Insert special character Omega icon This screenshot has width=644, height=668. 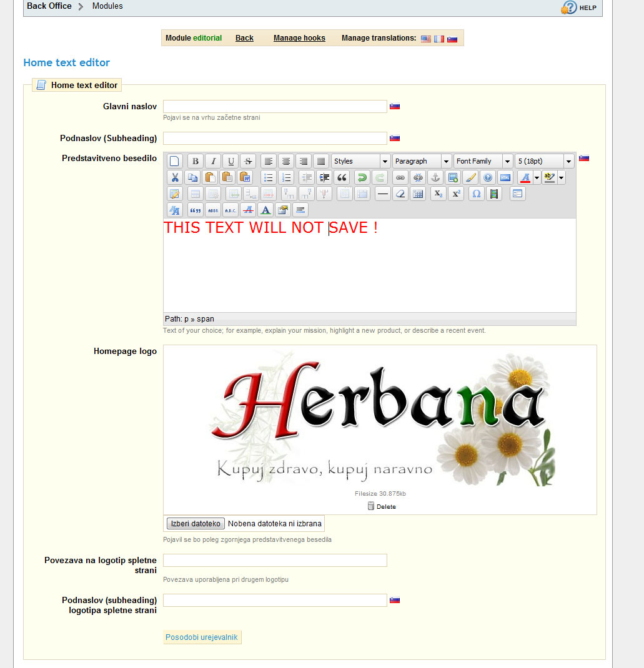pyautogui.click(x=476, y=194)
